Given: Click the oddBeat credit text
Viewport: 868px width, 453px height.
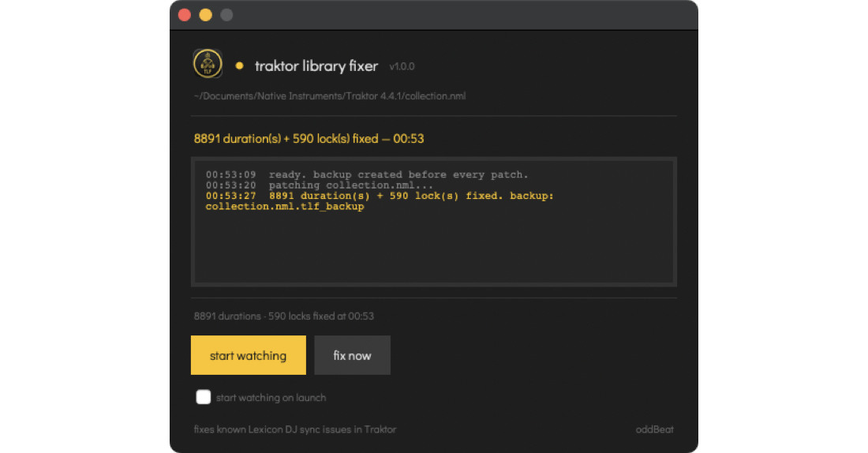Looking at the screenshot, I should [x=654, y=429].
